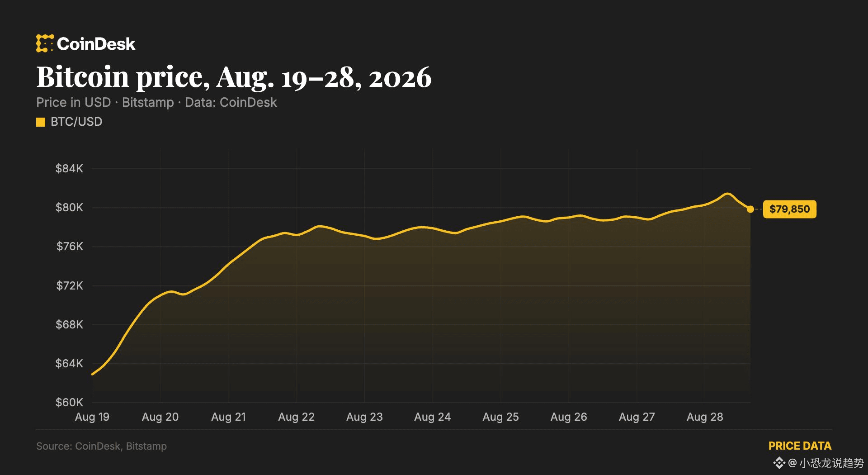Click the Aug 20 x-axis label
868x475 pixels.
coord(160,417)
